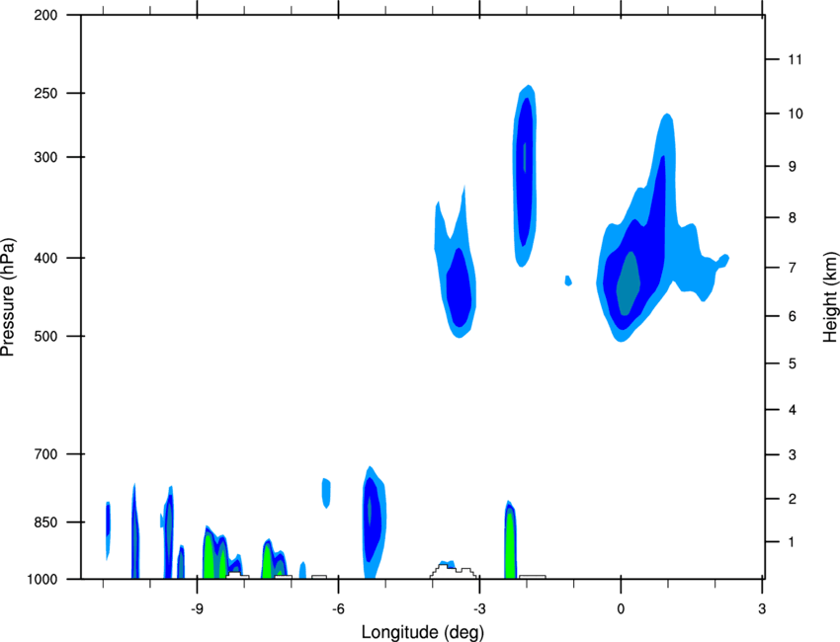Pick the 2 km height label
Viewport: 840px width, 642px height.
[x=792, y=499]
